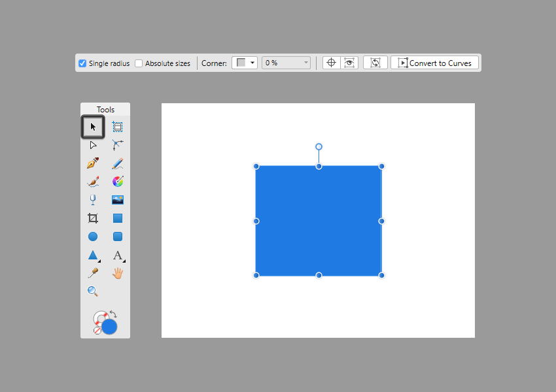Select the Move tool arrow
The width and height of the screenshot is (556, 392).
click(93, 127)
